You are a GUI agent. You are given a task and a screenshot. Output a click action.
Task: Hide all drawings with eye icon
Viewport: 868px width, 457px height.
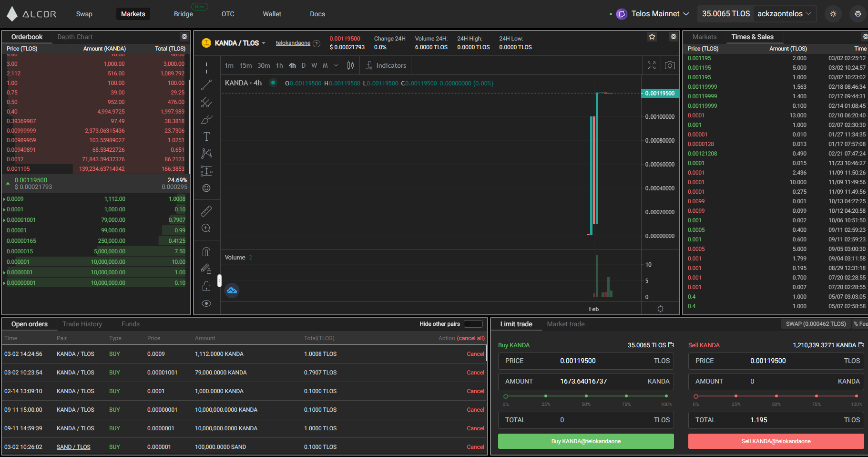pyautogui.click(x=206, y=303)
